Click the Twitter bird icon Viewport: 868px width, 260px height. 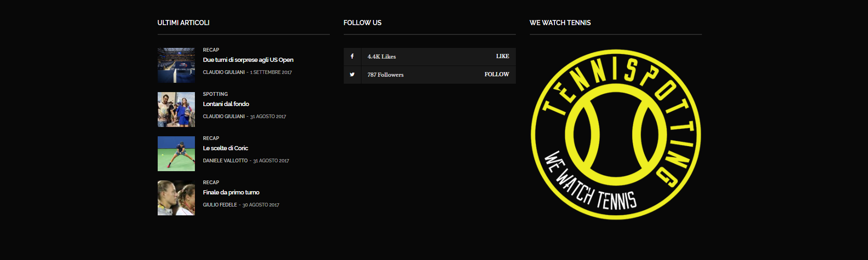click(x=352, y=74)
